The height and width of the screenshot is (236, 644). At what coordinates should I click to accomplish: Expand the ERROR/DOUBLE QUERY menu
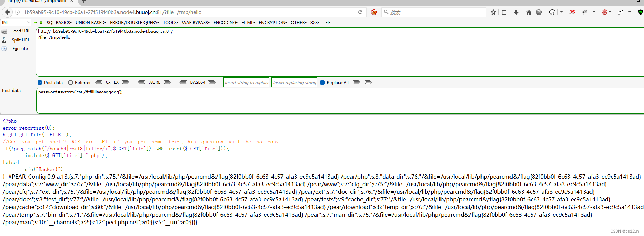point(135,23)
